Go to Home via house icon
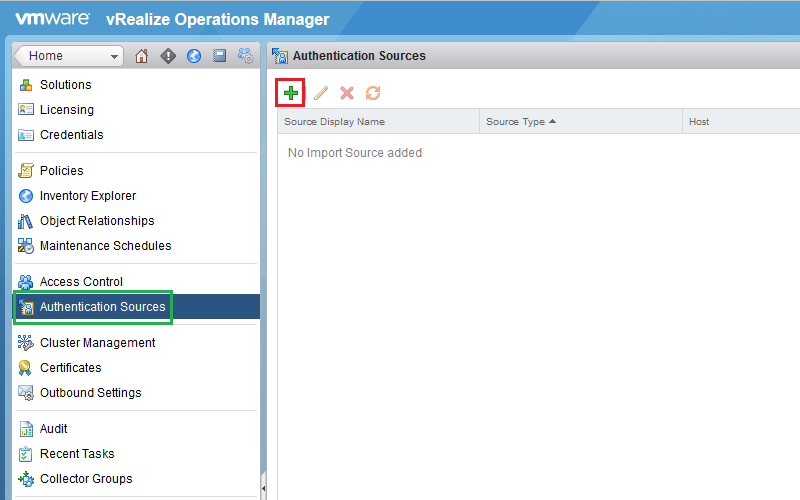 coord(141,56)
